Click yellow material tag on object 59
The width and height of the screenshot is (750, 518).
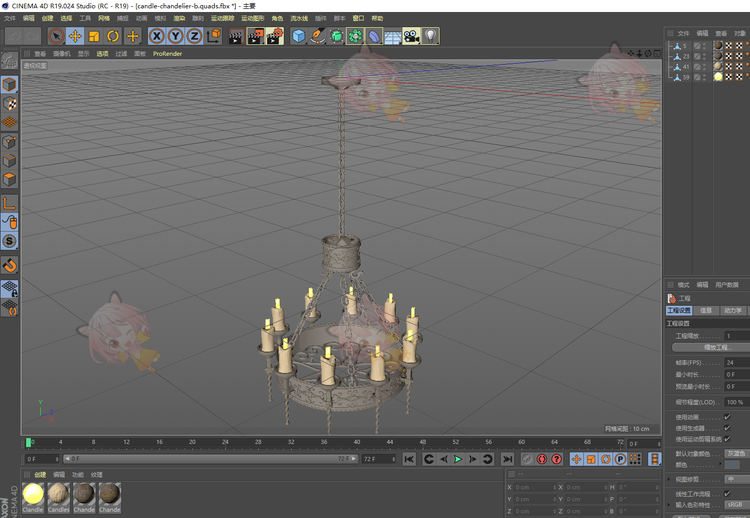[x=718, y=77]
